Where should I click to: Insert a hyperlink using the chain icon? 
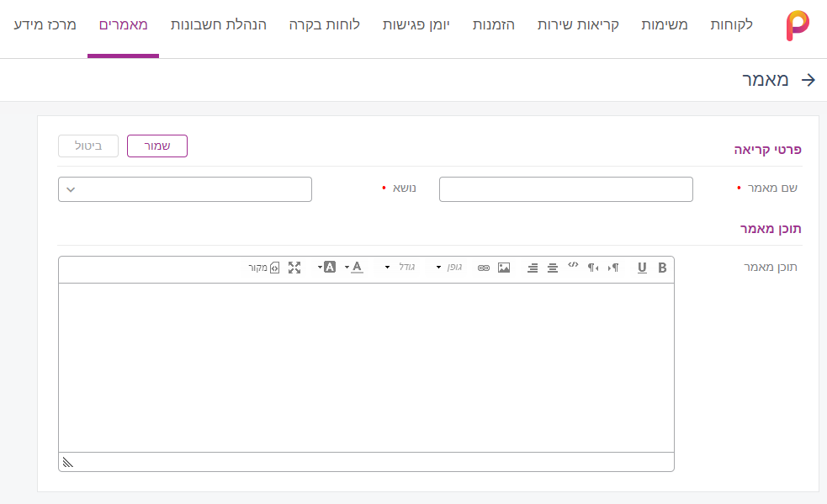point(483,268)
